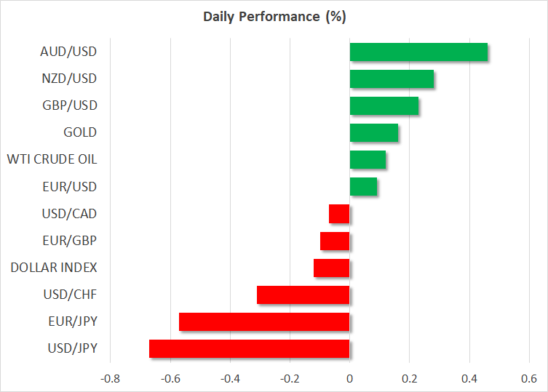Select the NZD/USD green bar

(x=392, y=79)
